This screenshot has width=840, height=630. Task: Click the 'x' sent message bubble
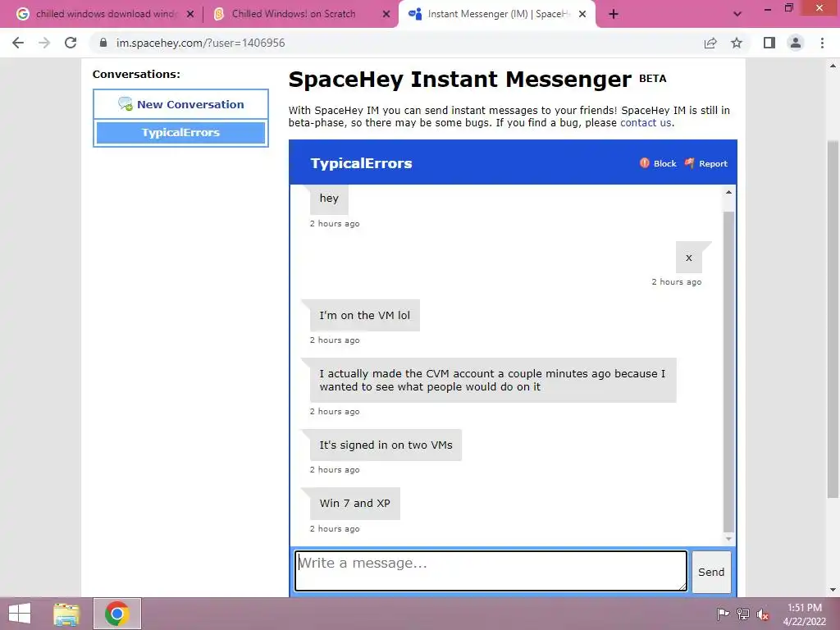689,258
